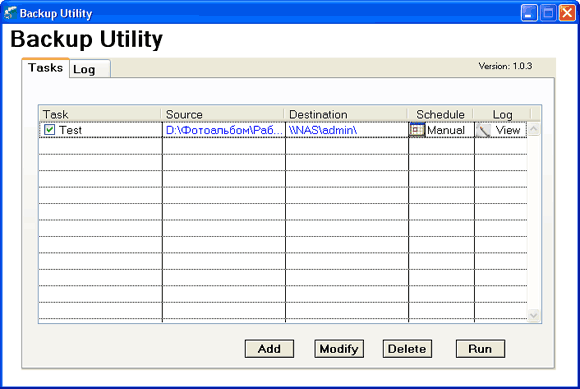Click the Log column header
This screenshot has width=580, height=389.
[502, 114]
